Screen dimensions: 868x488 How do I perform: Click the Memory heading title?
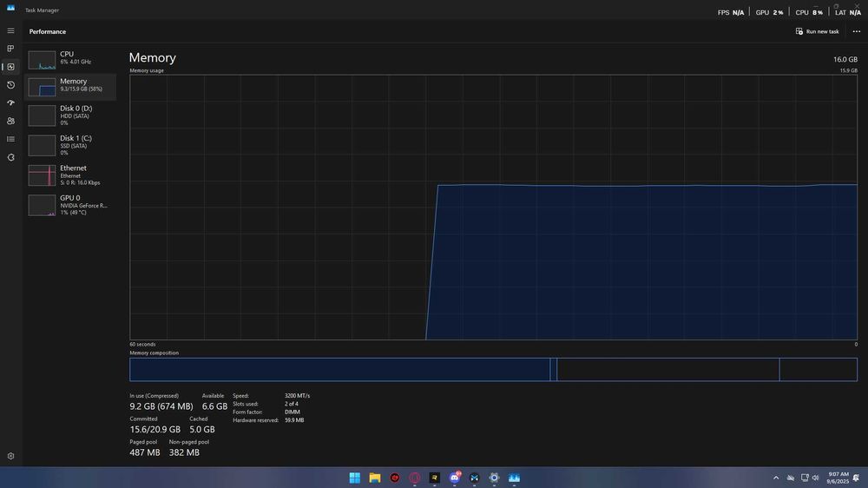(152, 57)
